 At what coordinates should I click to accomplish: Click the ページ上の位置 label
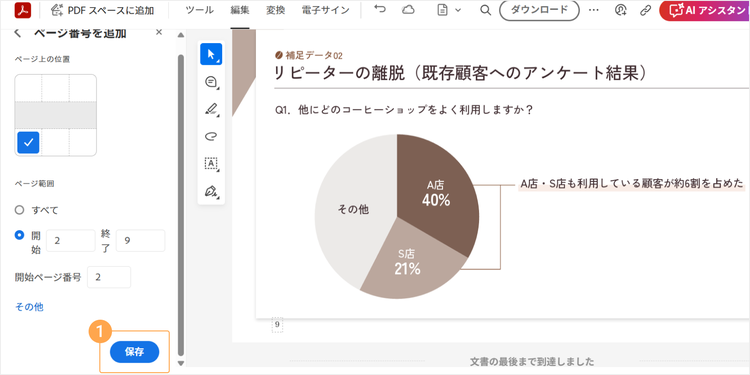[42, 59]
